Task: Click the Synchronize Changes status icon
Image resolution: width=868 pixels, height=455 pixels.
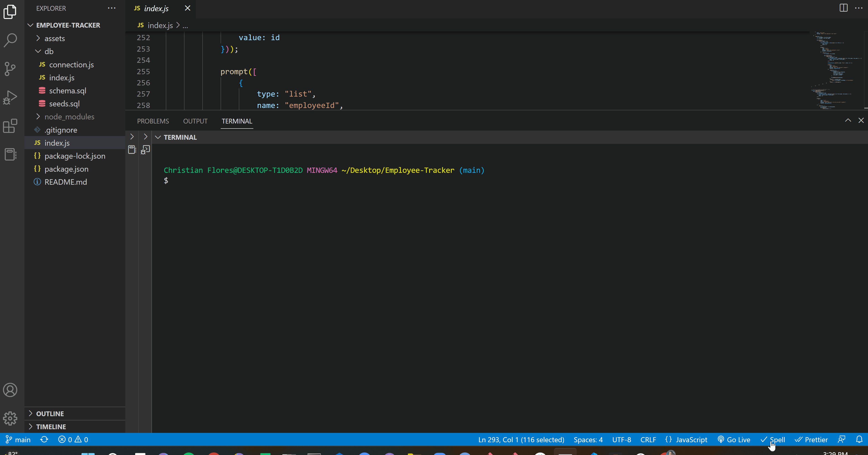Action: coord(44,439)
